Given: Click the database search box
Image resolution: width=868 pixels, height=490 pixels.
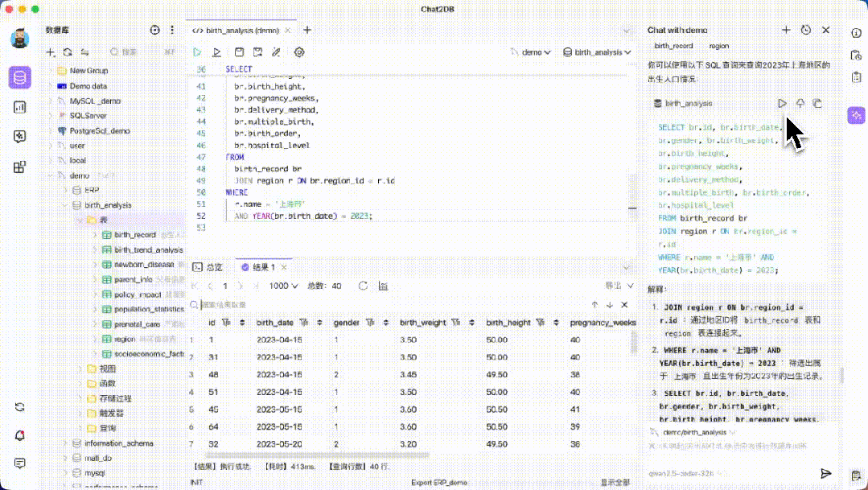Looking at the screenshot, I should pos(143,52).
